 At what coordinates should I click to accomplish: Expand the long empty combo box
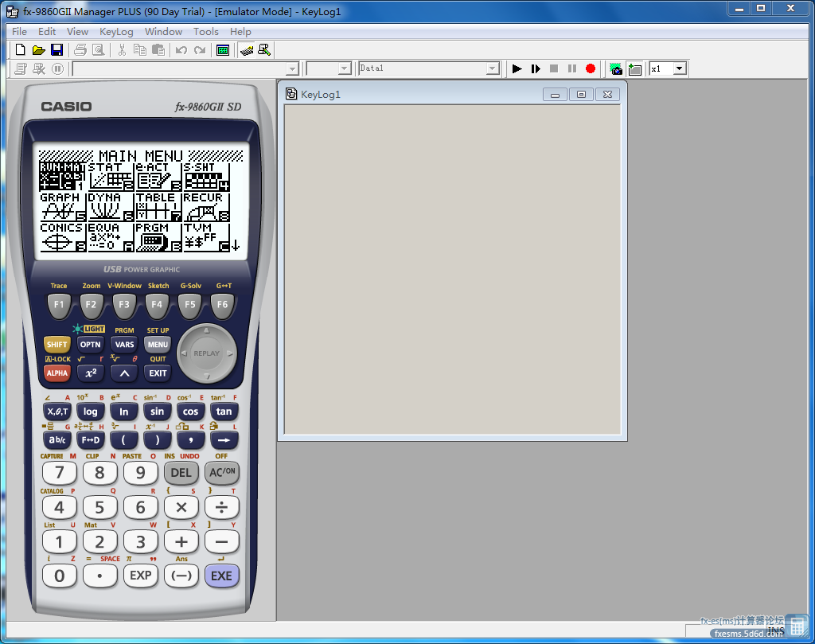coord(293,68)
